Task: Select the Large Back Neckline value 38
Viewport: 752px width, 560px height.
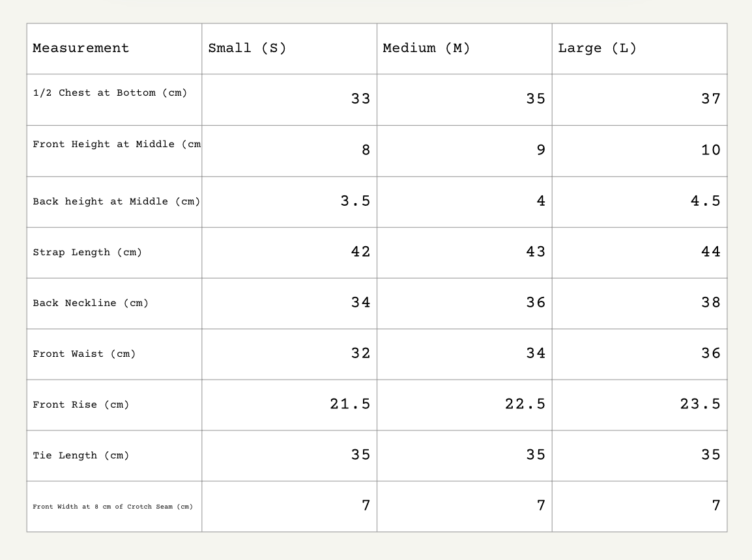Action: click(710, 303)
